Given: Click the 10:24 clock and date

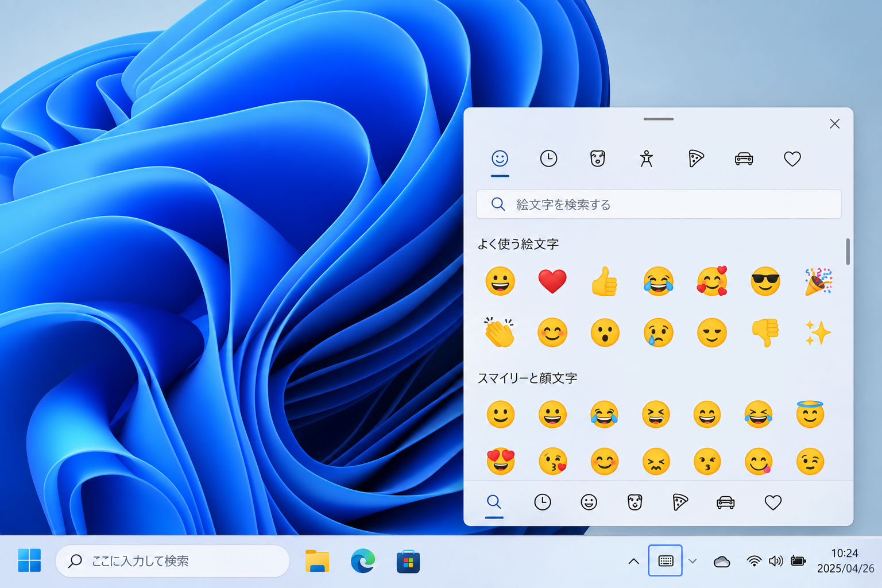Looking at the screenshot, I should [845, 560].
